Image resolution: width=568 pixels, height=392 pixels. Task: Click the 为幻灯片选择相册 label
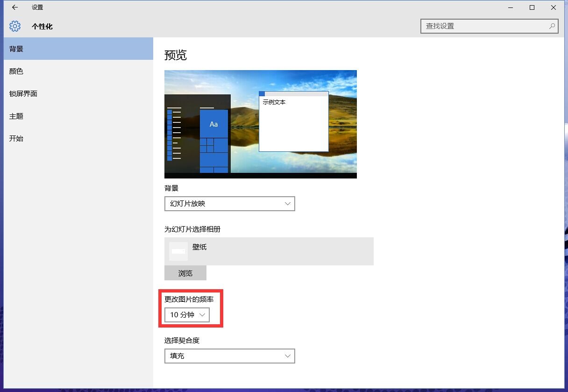point(192,229)
